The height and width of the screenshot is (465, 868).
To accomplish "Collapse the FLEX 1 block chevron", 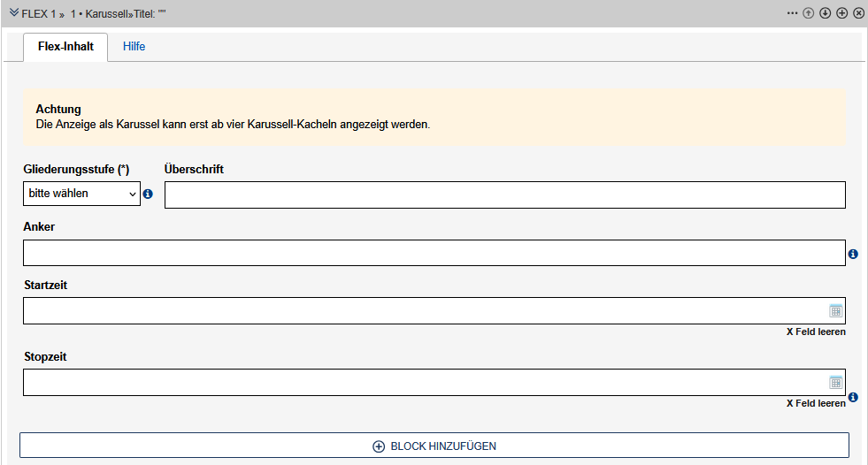I will tap(14, 13).
